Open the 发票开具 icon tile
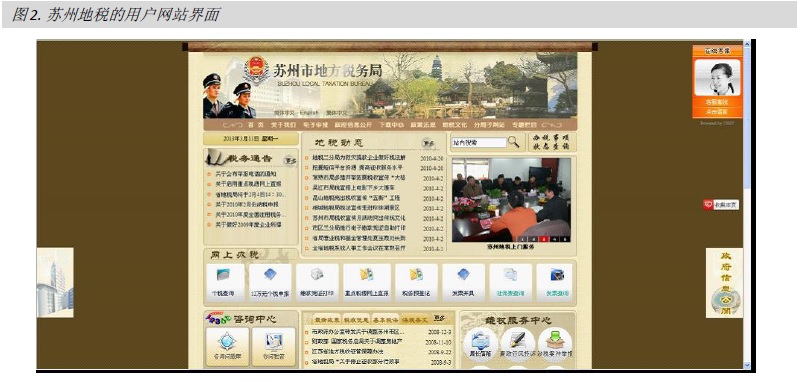The image size is (799, 382). (463, 283)
